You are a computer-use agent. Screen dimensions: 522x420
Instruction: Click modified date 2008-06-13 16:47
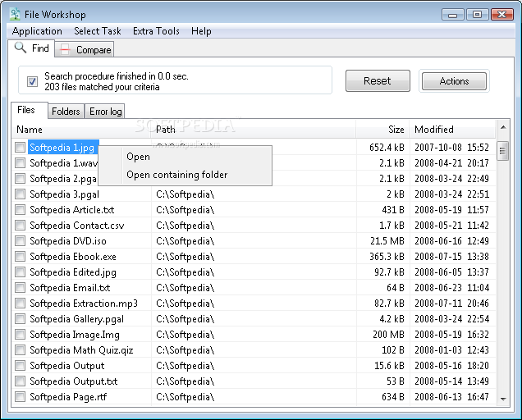451,397
